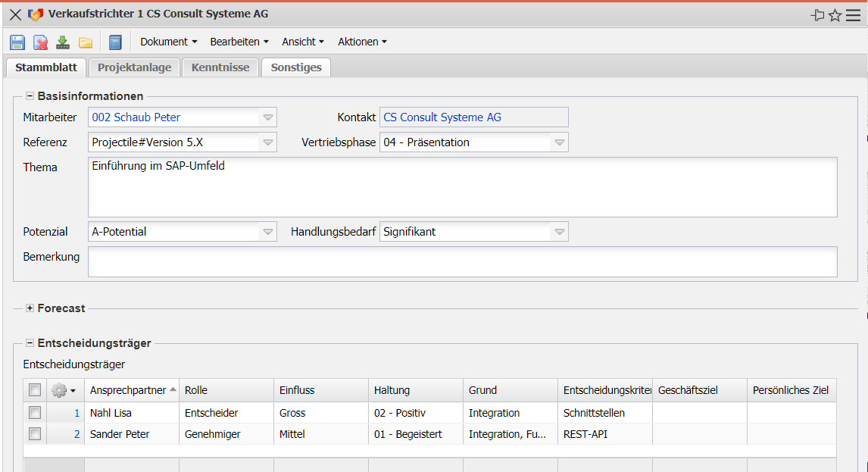Click into the Bemerkung text field

pyautogui.click(x=462, y=261)
